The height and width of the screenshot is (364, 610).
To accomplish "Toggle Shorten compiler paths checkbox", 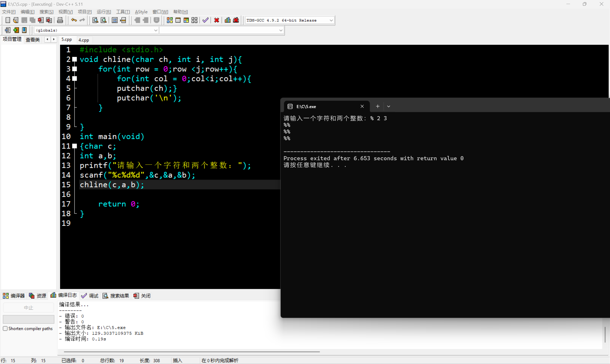I will click(x=5, y=329).
